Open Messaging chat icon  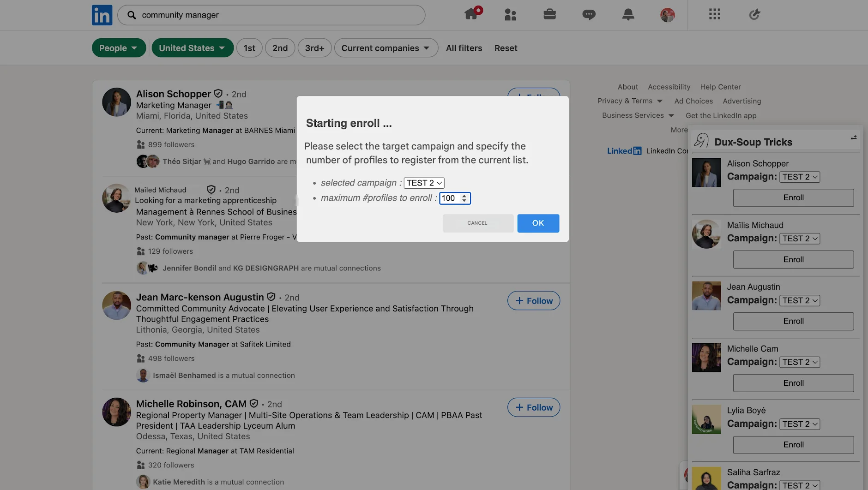(589, 15)
